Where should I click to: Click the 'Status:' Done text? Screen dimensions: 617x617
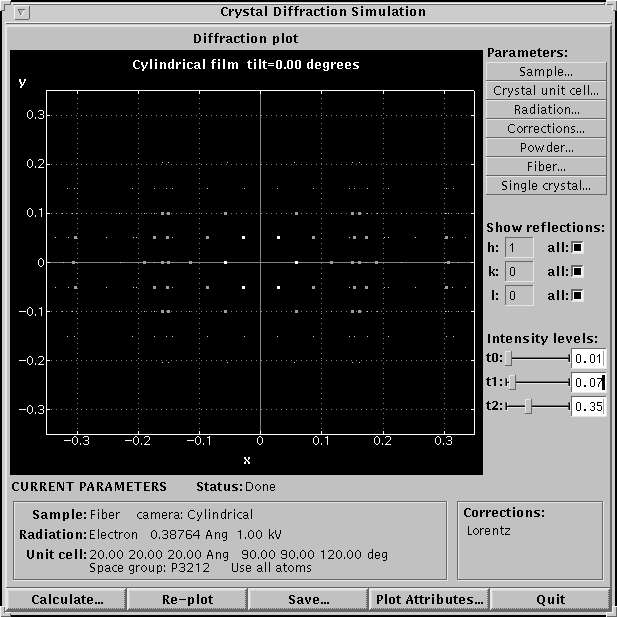point(236,487)
